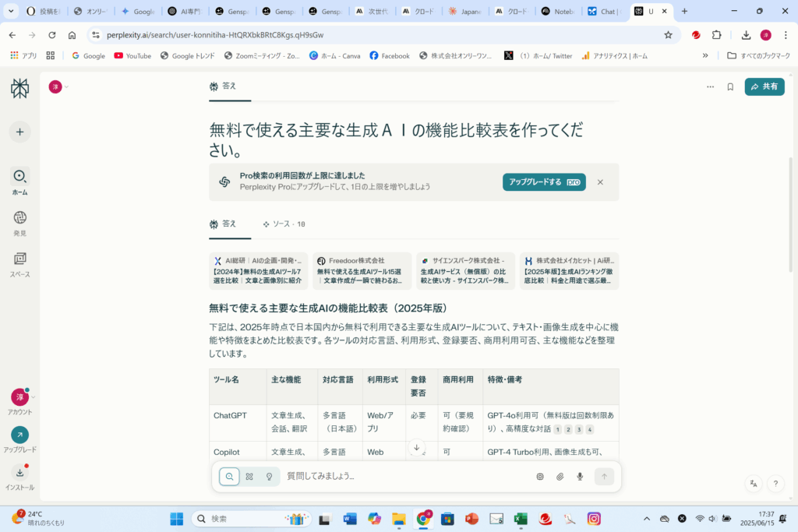Viewport: 798px width, 532px height.
Task: Click the インストール download icon in sidebar
Action: [x=19, y=473]
